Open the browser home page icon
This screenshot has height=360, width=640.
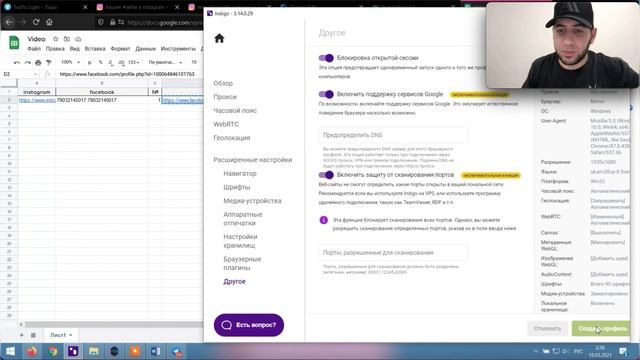[x=49, y=22]
